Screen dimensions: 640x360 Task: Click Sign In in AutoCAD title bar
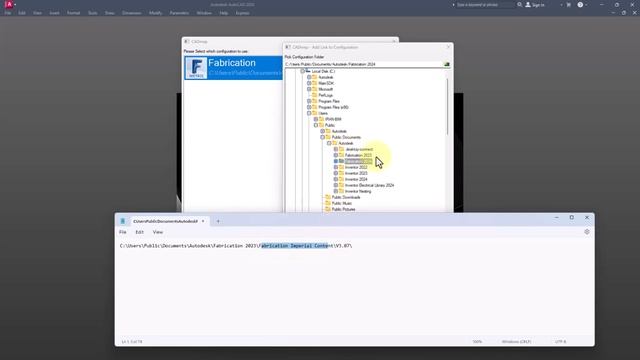(x=538, y=5)
